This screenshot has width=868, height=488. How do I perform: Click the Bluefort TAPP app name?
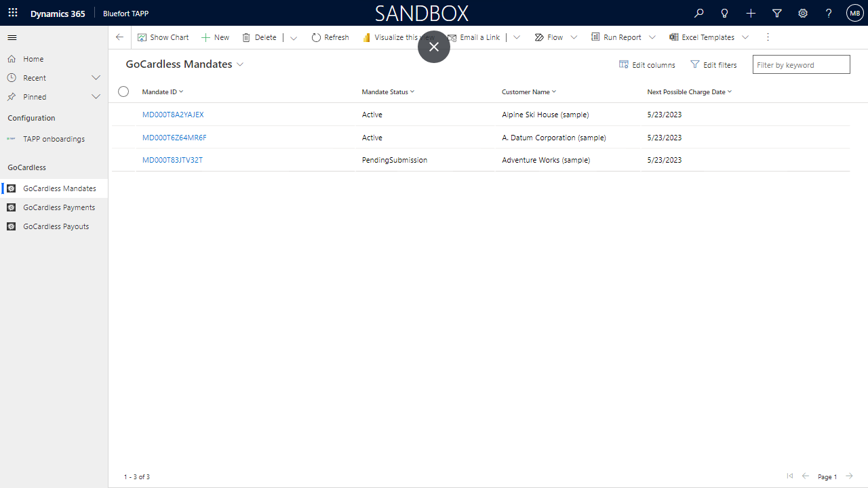pos(125,14)
